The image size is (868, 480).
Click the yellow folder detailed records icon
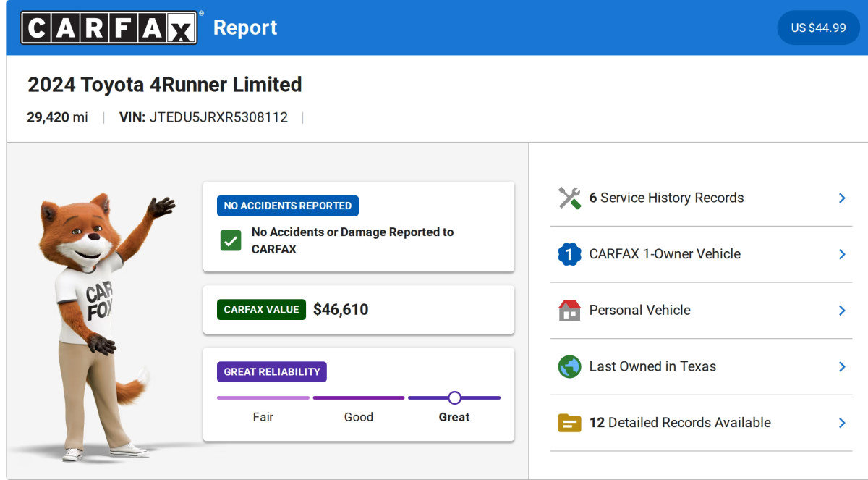[x=569, y=423]
